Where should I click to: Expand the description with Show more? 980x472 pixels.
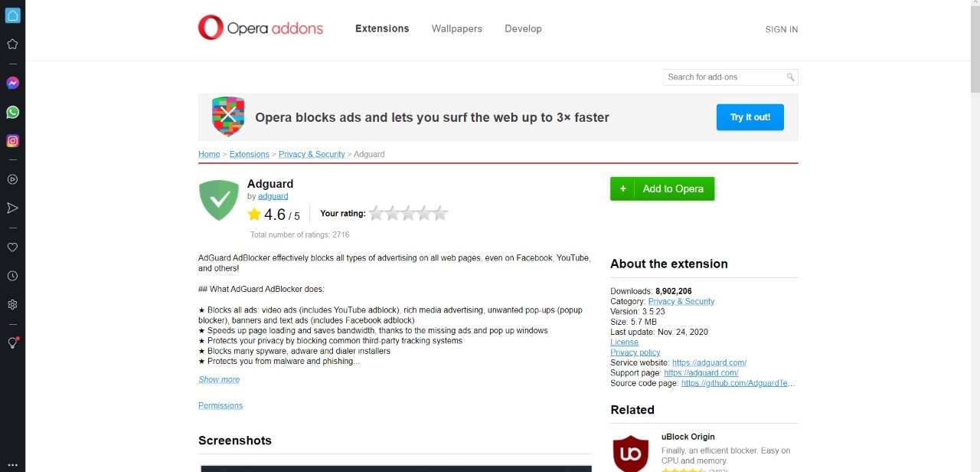pos(219,379)
